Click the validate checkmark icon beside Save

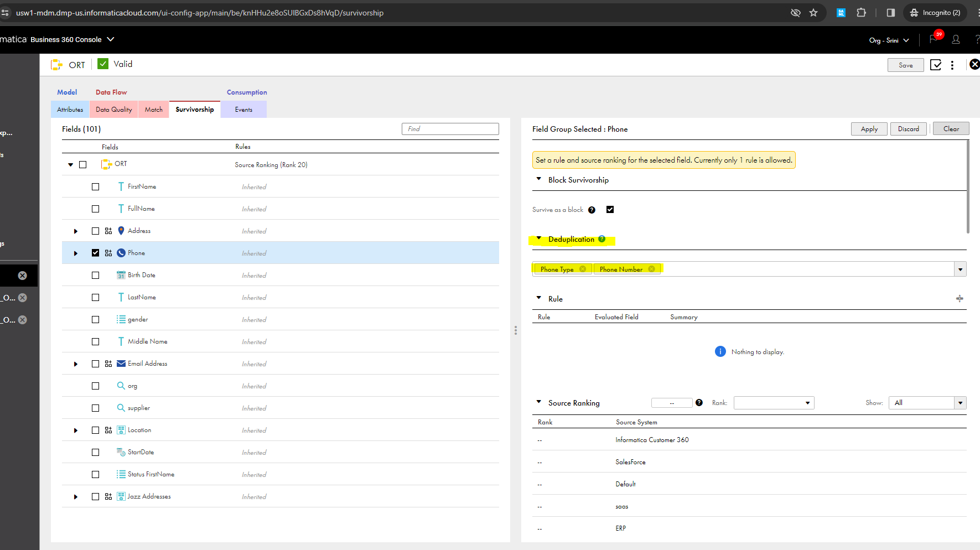936,65
